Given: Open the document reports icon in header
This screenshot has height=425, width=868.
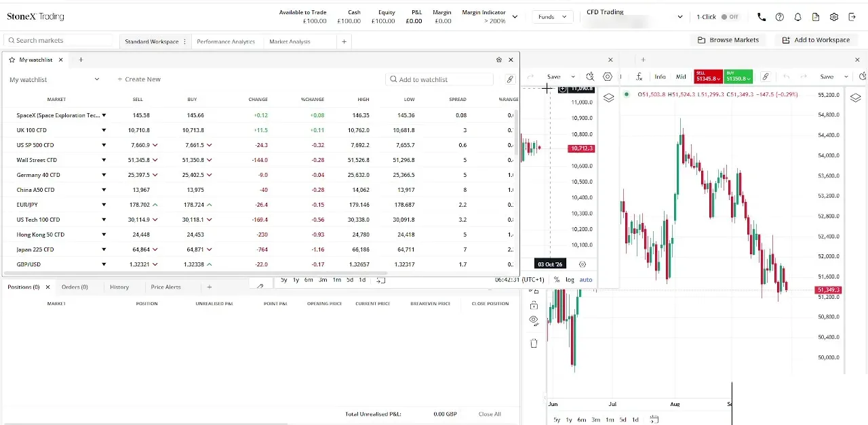Looking at the screenshot, I should [816, 17].
